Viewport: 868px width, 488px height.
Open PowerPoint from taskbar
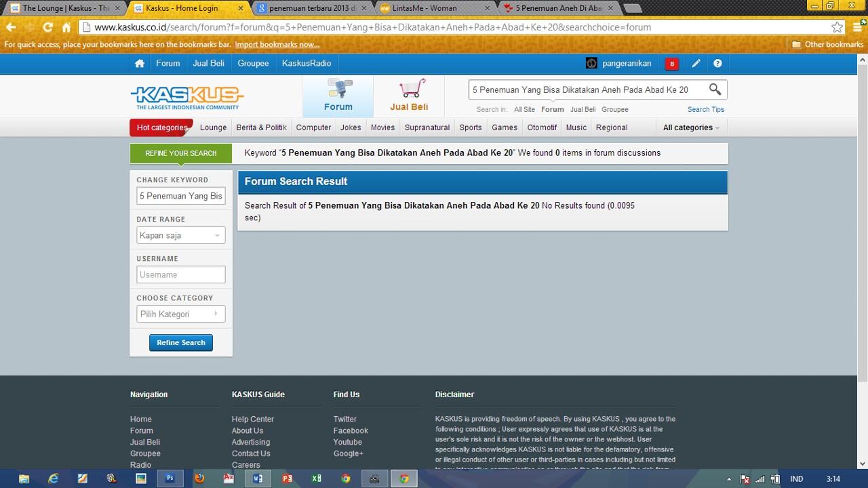[x=287, y=479]
